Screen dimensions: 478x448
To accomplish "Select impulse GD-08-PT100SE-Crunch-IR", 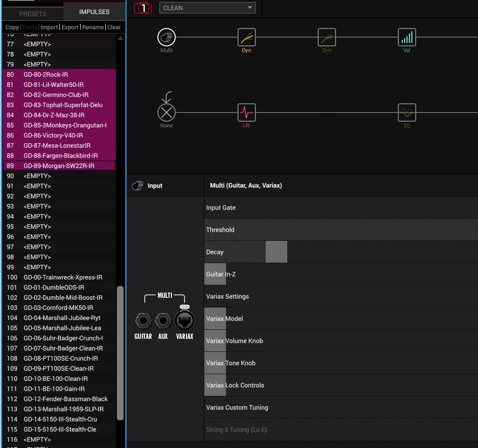I will (x=59, y=358).
